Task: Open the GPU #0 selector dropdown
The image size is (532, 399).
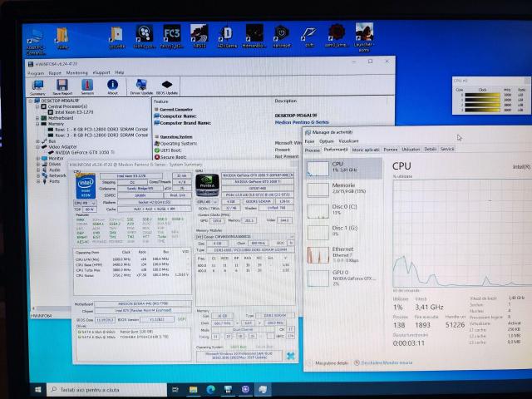Action: 207,202
